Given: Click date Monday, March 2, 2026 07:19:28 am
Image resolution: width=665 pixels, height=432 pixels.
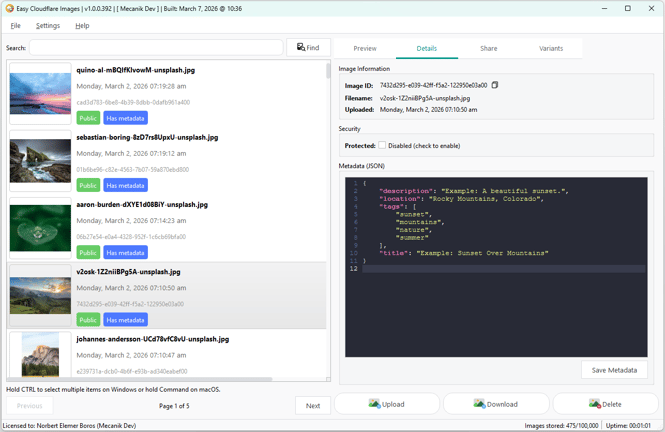Looking at the screenshot, I should 131,86.
